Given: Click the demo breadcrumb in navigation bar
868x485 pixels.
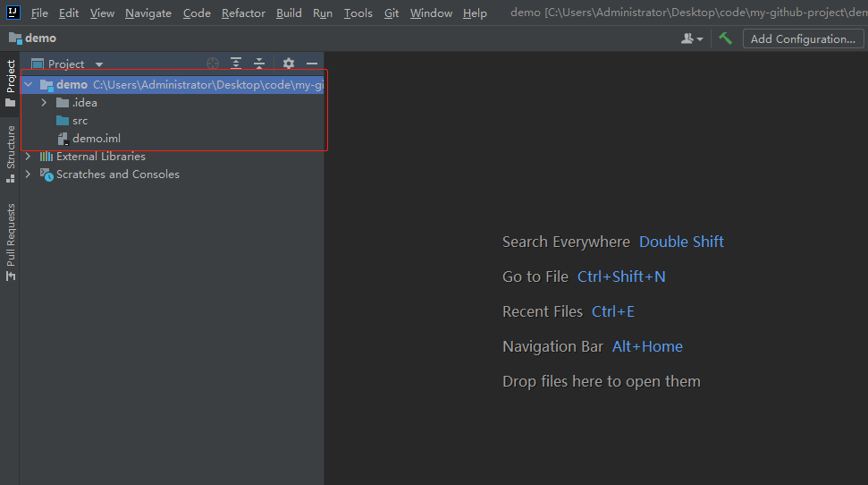Looking at the screenshot, I should click(33, 38).
